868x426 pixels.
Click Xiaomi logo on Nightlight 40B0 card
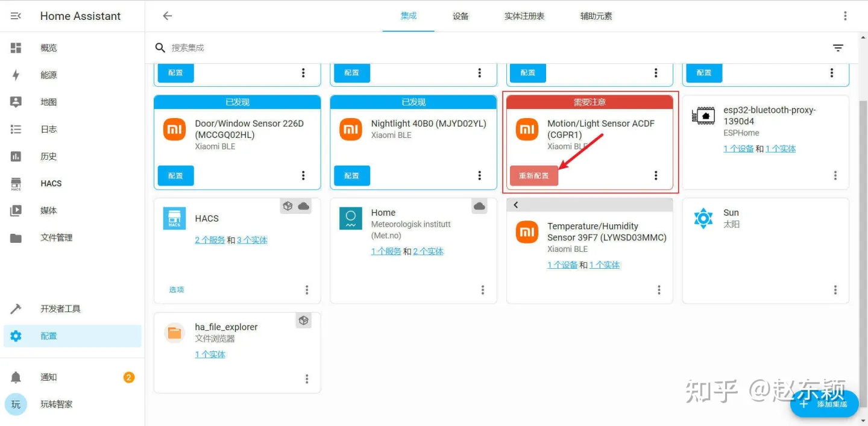click(351, 129)
